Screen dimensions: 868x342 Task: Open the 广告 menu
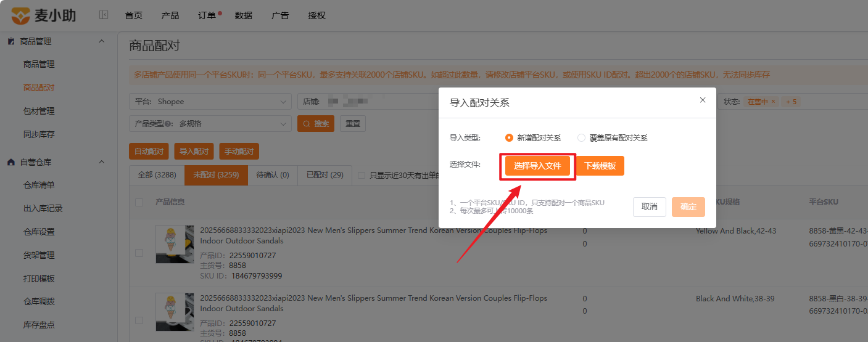[280, 15]
